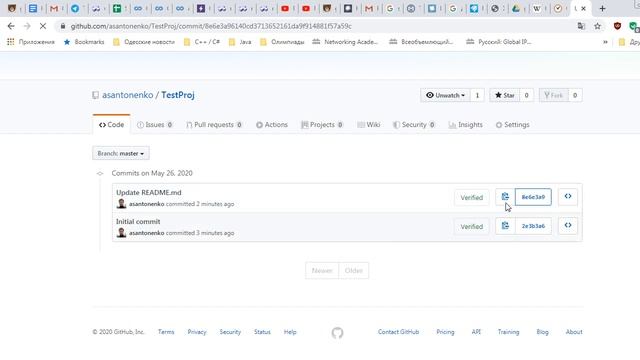This screenshot has width=640, height=360.
Task: Click the watchers count next to Unwatch
Action: pyautogui.click(x=477, y=95)
